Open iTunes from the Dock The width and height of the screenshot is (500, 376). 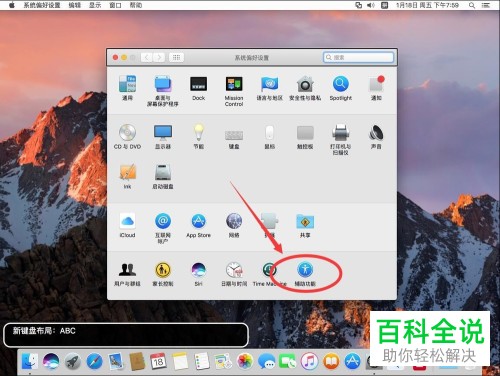[x=309, y=361]
